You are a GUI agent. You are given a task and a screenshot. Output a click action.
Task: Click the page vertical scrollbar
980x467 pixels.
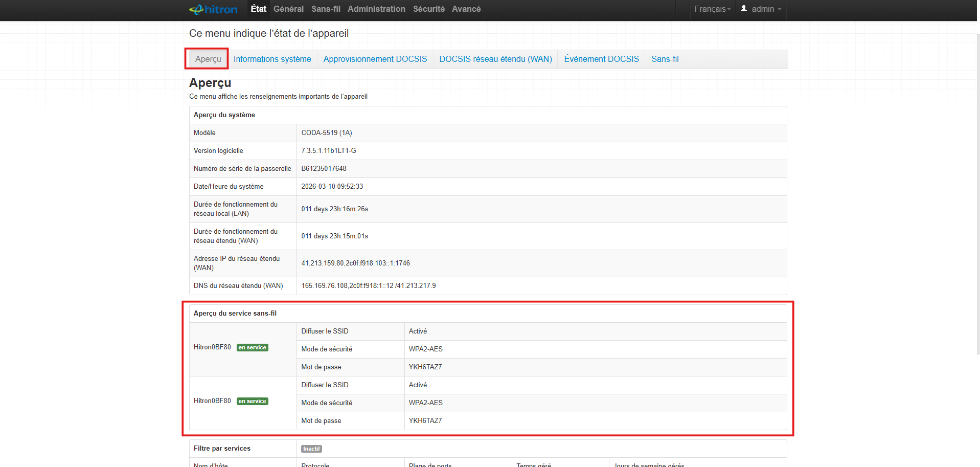(977, 194)
